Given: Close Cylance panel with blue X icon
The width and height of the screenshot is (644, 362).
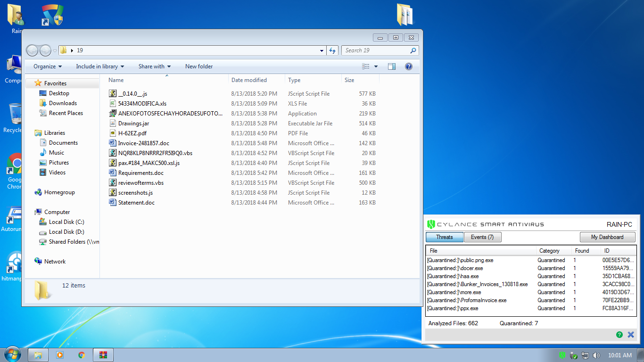Looking at the screenshot, I should click(x=631, y=335).
